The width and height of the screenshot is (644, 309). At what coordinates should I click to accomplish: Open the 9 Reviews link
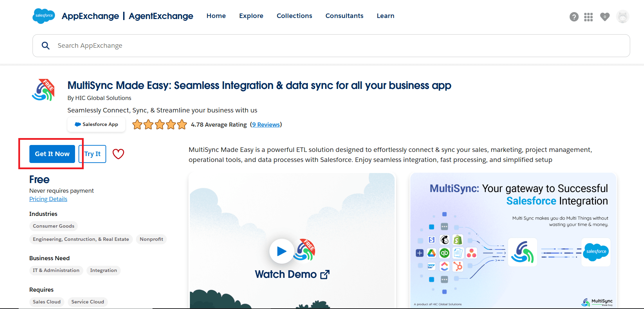click(x=266, y=125)
